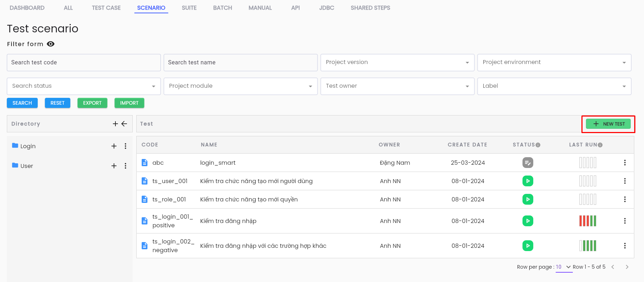644x282 pixels.
Task: Add a new directory with the plus icon
Action: click(x=115, y=124)
